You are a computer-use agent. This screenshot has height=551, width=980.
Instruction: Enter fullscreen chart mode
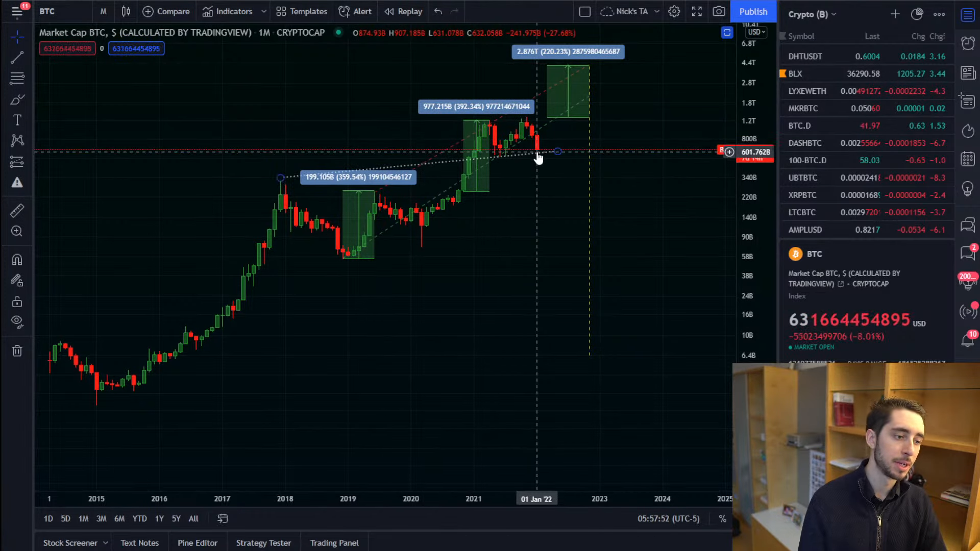click(x=697, y=11)
